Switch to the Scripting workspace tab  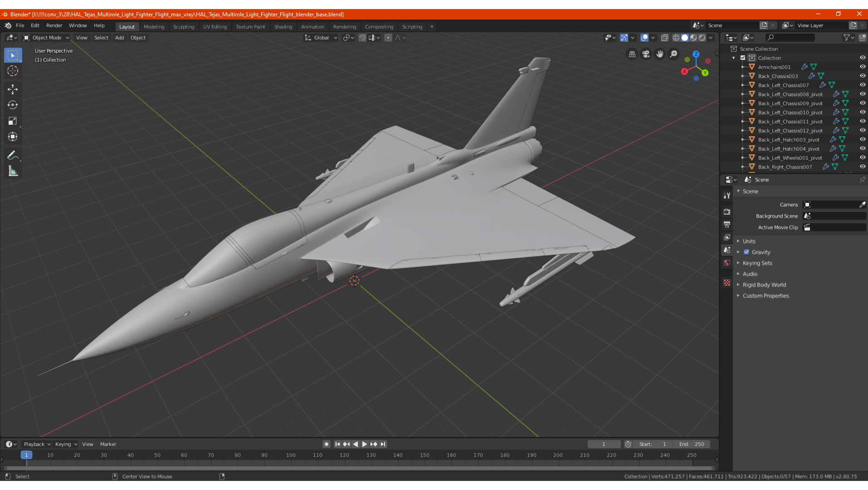(x=412, y=27)
